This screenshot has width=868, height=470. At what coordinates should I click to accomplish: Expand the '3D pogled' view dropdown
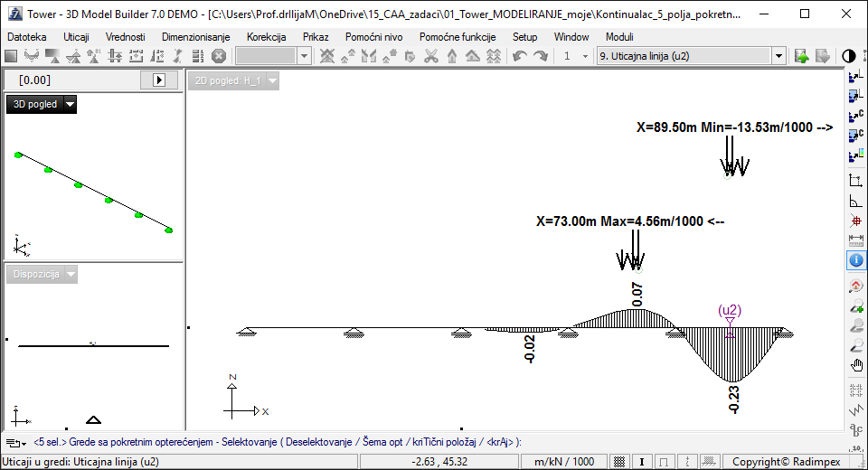click(x=70, y=104)
